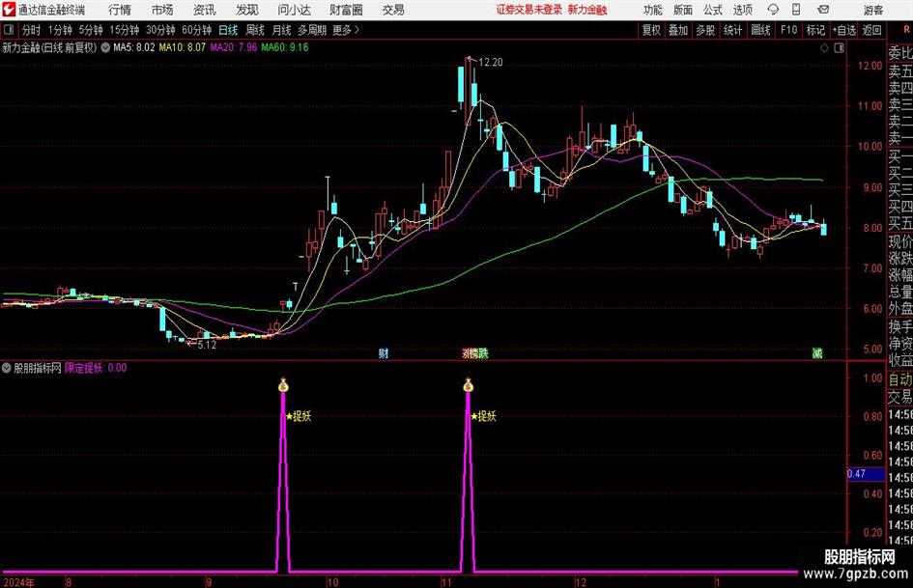913x588 pixels.
Task: Open 多周期 multi-period view
Action: coord(311,30)
